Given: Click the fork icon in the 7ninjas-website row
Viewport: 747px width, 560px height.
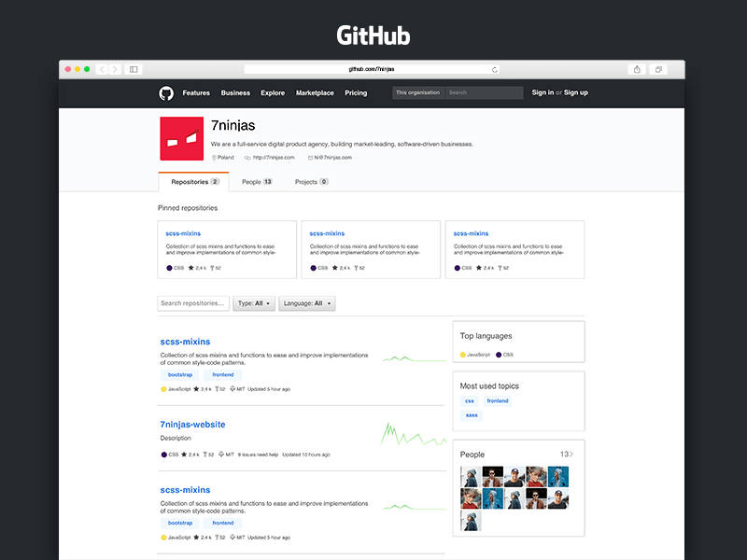Looking at the screenshot, I should click(x=205, y=455).
